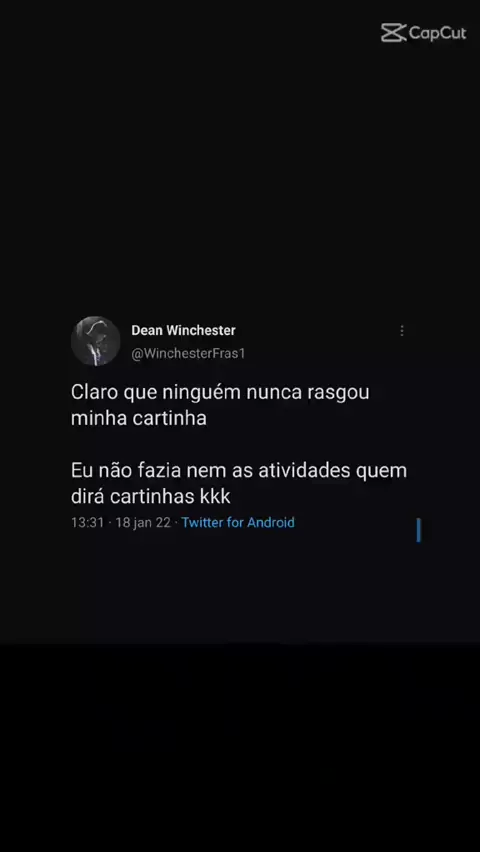This screenshot has width=480, height=852.
Task: Select the line 'Eu não fazia nem as atividades quem'
Action: point(239,471)
